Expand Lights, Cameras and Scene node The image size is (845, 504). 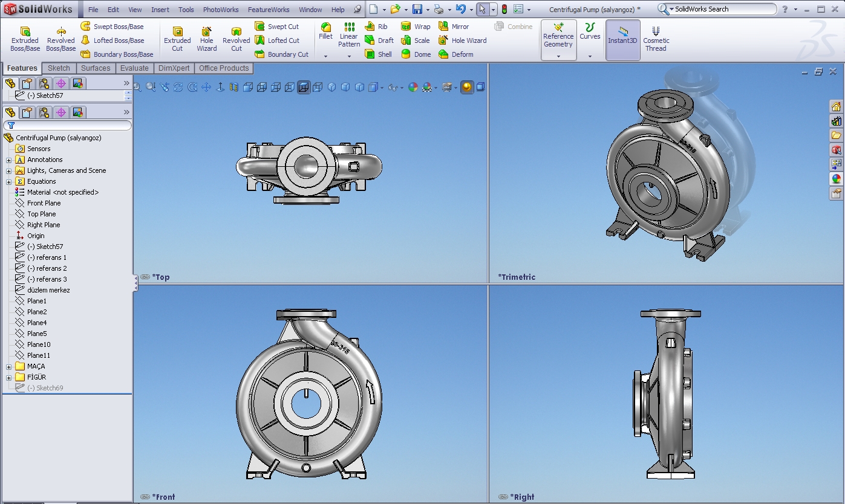pos(8,171)
